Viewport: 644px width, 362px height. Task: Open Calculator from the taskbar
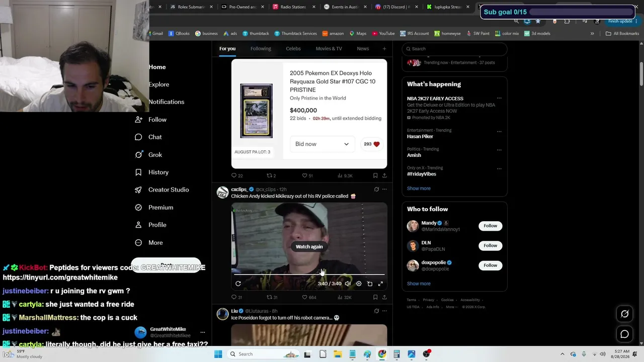click(x=396, y=354)
